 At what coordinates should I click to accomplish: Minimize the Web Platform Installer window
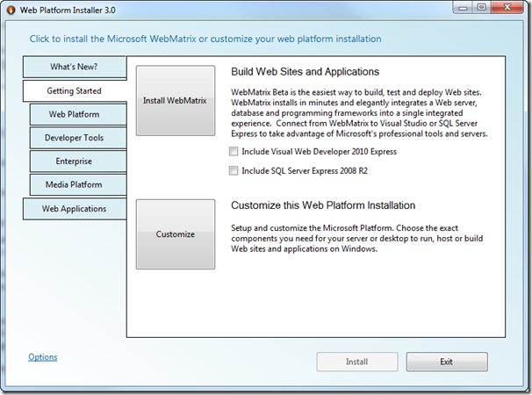pyautogui.click(x=463, y=8)
